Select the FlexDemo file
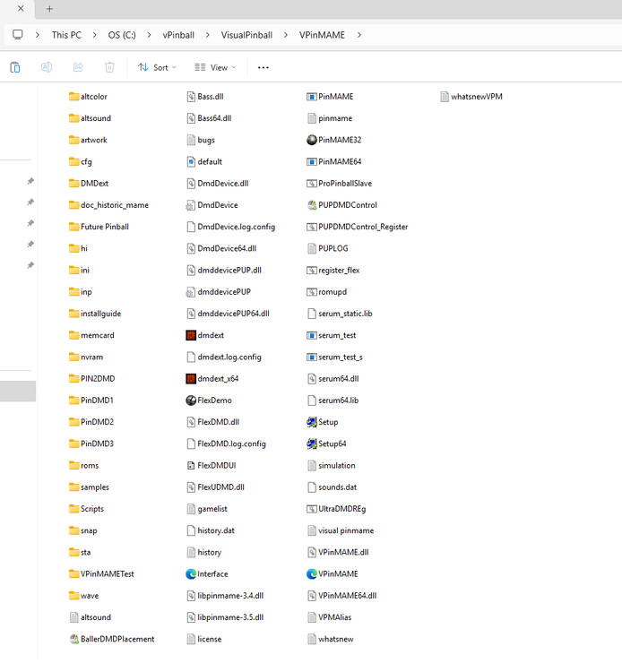Image resolution: width=622 pixels, height=672 pixels. pyautogui.click(x=209, y=401)
